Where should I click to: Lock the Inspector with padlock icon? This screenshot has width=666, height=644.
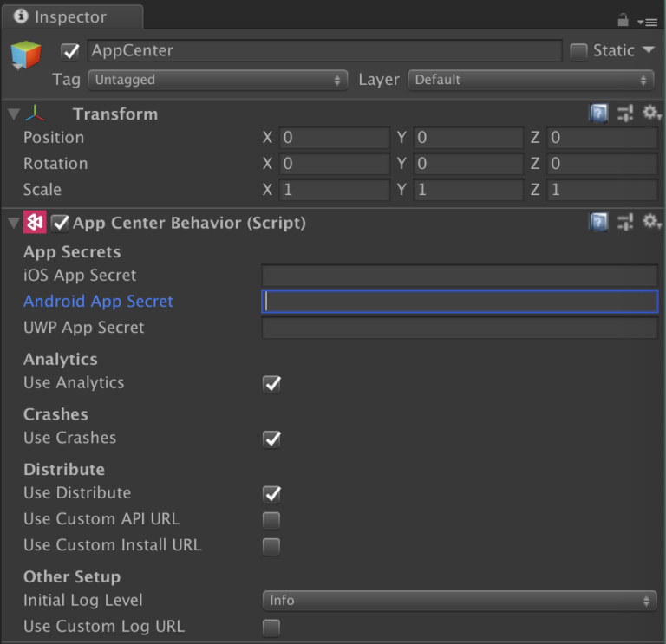(623, 20)
